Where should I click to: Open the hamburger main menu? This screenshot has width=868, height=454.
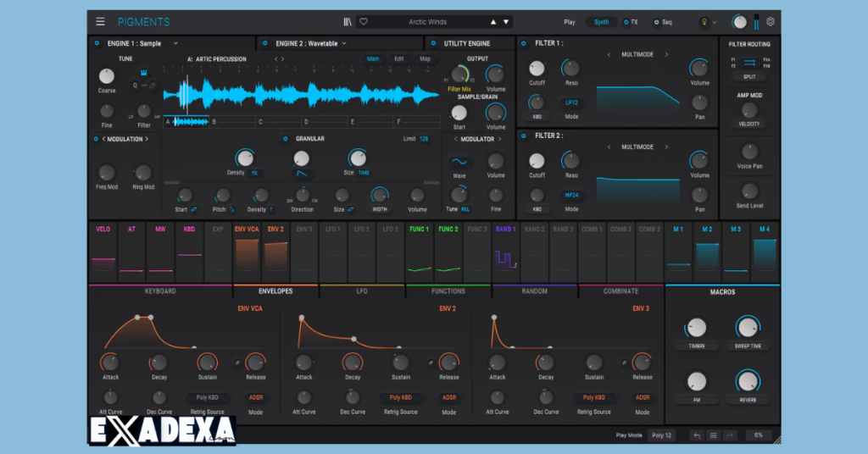click(x=101, y=21)
